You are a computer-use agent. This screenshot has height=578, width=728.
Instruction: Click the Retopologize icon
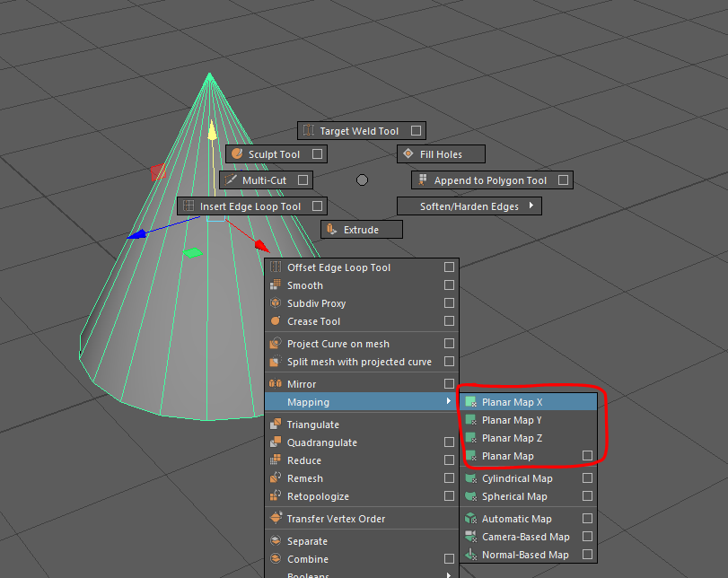click(276, 495)
